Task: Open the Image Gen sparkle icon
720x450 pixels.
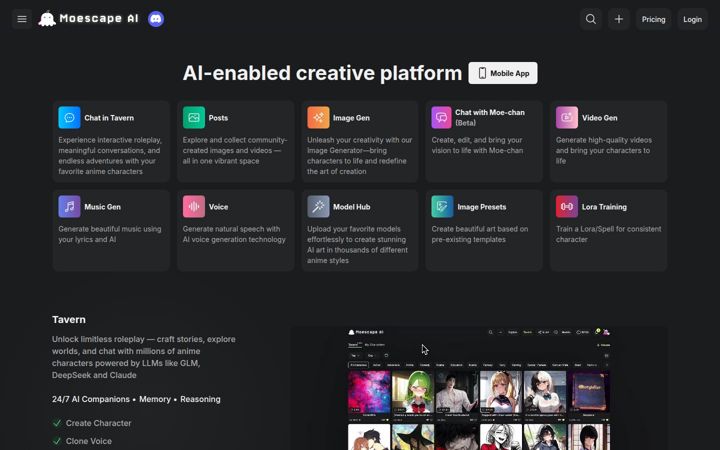Action: (318, 118)
